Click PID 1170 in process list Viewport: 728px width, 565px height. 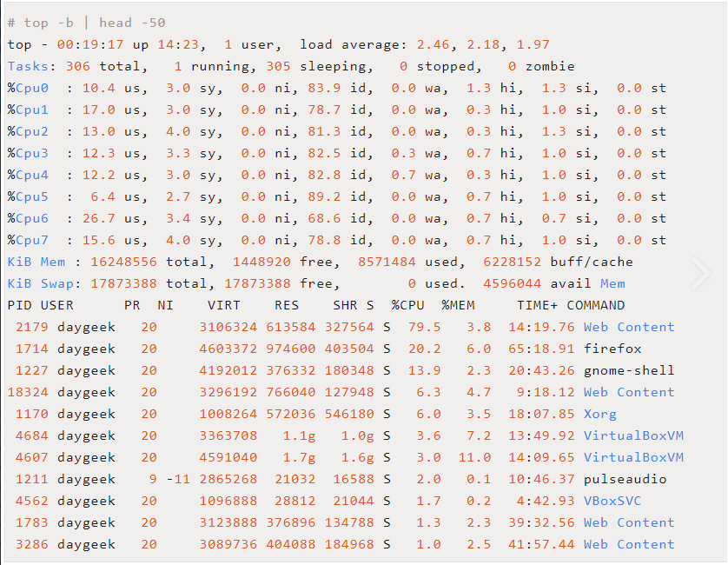pos(32,415)
